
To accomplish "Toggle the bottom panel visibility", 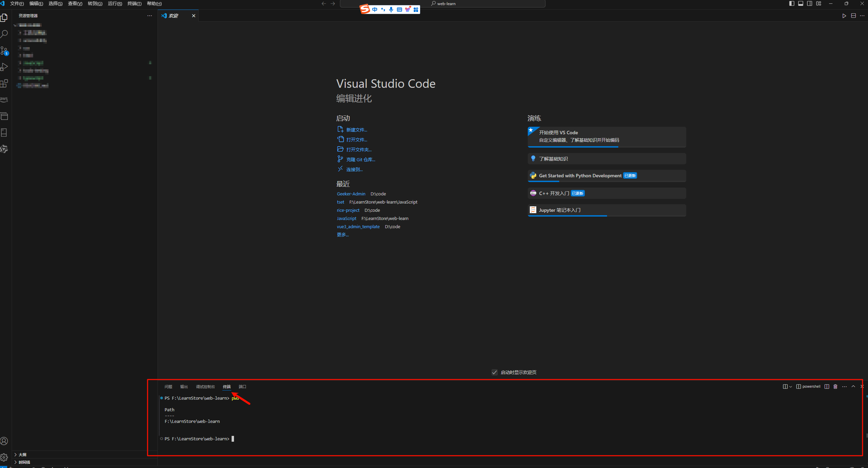I will coord(801,3).
